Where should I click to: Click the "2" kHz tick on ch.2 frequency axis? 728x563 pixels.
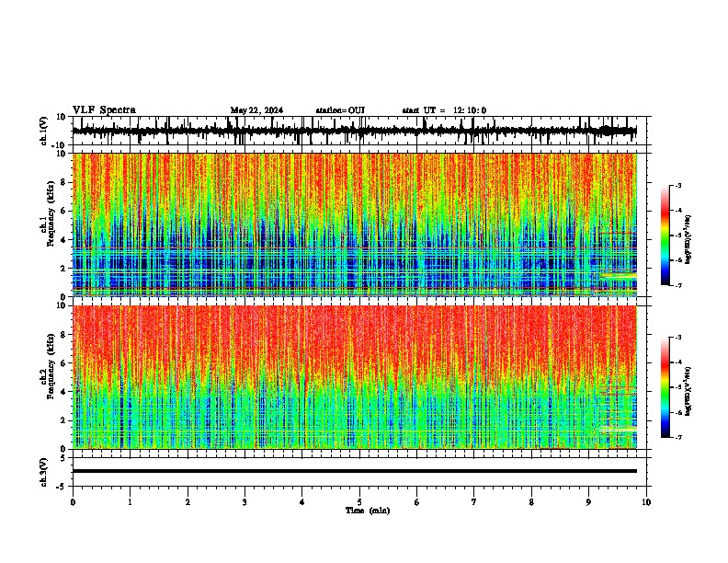(64, 420)
